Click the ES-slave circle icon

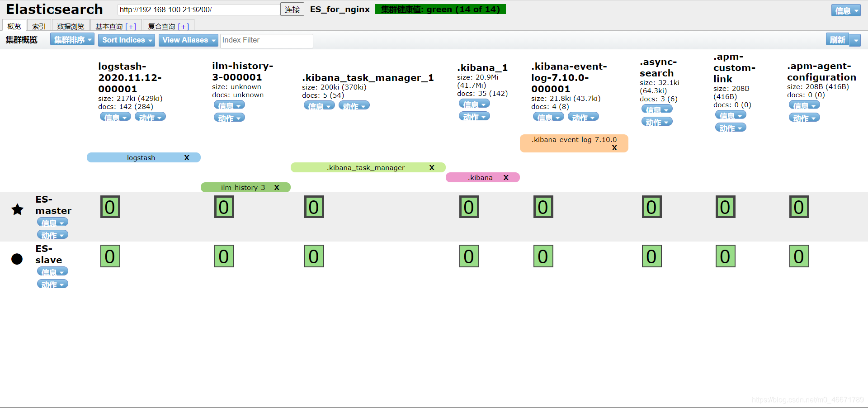pos(17,259)
